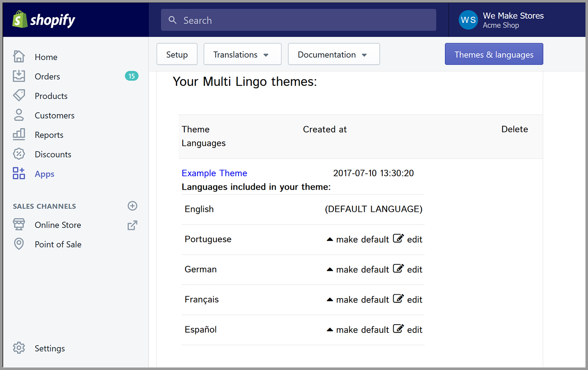This screenshot has width=588, height=370.
Task: Make Portuguese the default language
Action: pyautogui.click(x=362, y=239)
